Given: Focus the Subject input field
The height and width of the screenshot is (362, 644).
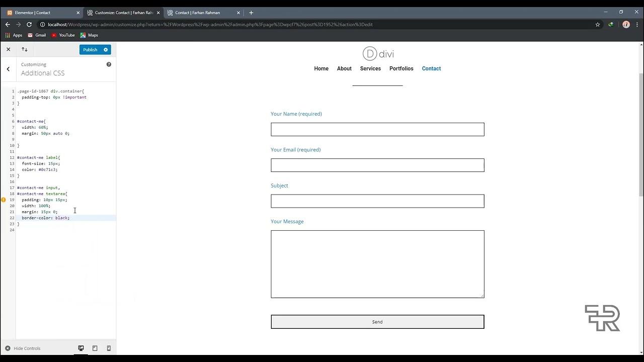Looking at the screenshot, I should (x=377, y=201).
